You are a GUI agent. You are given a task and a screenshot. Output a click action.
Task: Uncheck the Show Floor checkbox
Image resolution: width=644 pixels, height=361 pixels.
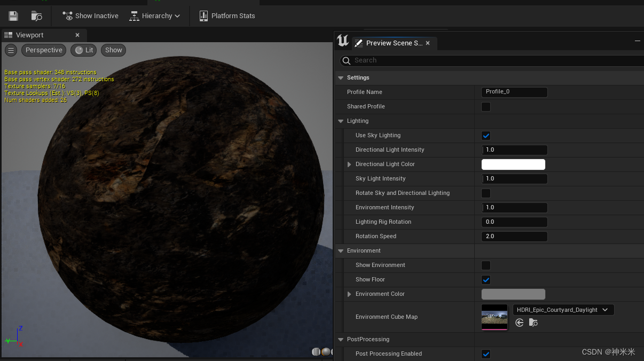(486, 280)
